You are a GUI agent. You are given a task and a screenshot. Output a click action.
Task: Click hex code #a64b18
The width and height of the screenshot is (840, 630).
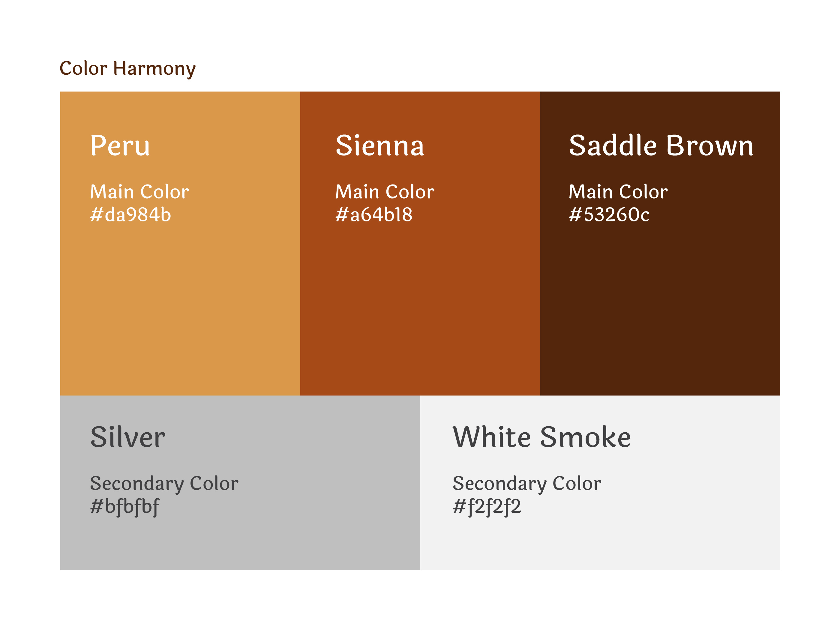pos(374,214)
